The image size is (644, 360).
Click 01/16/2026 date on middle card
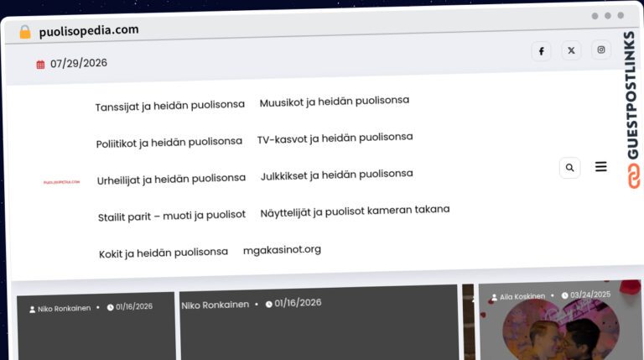298,303
